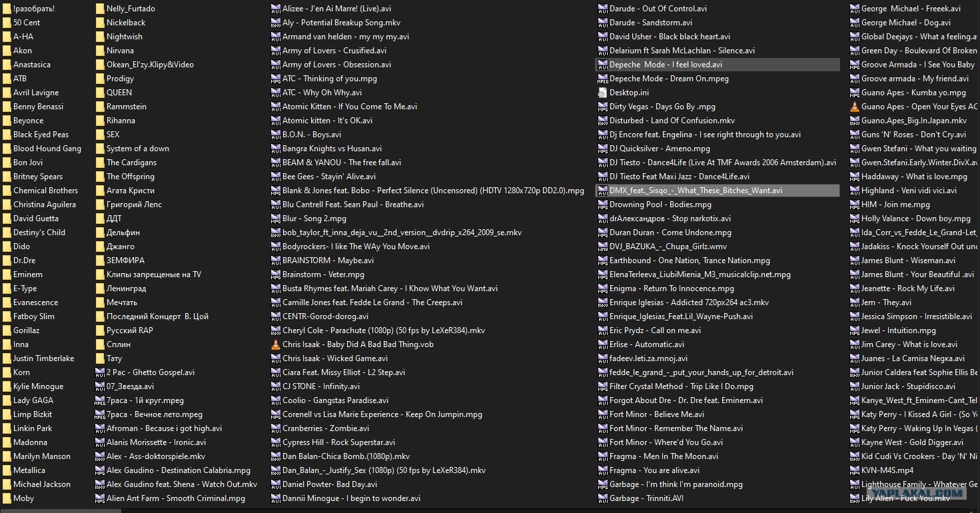Select 7раса - Вечное лето.mpeg
Viewport: 980px width, 513px height.
click(155, 414)
